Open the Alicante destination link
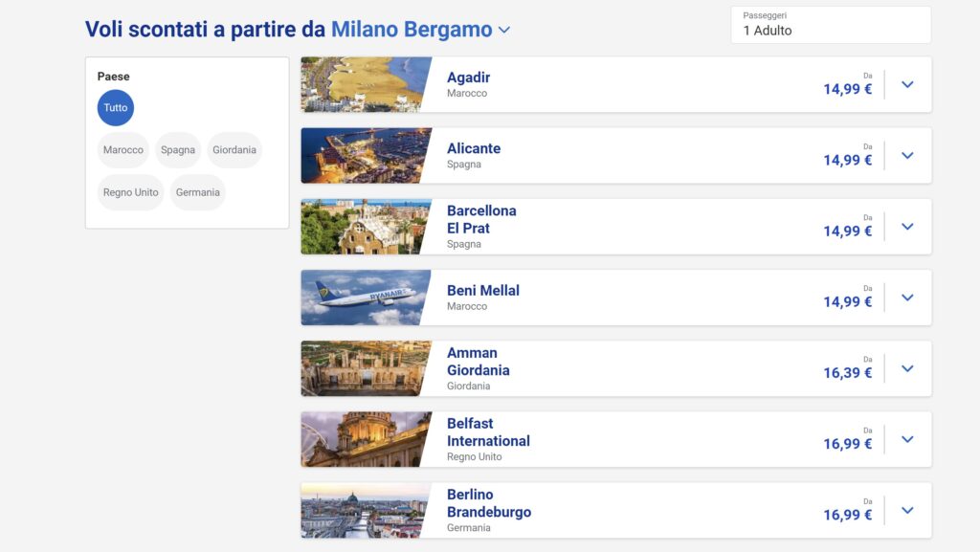This screenshot has height=552, width=980. point(474,148)
